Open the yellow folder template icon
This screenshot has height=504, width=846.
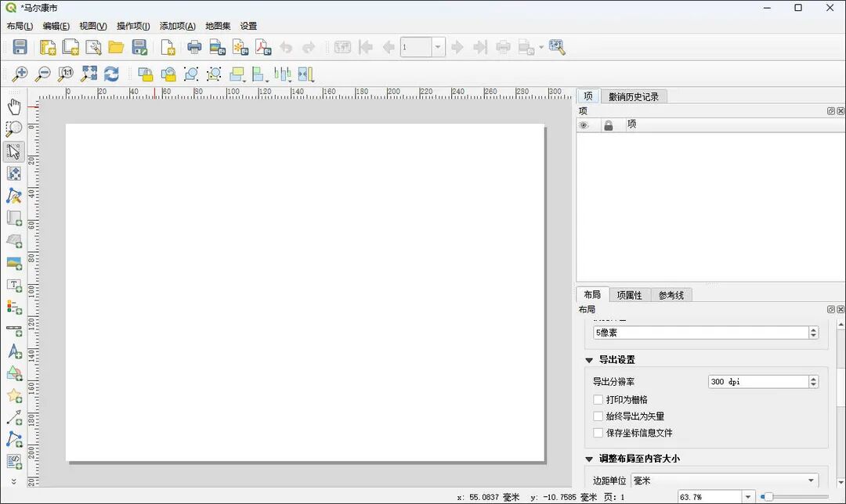116,48
